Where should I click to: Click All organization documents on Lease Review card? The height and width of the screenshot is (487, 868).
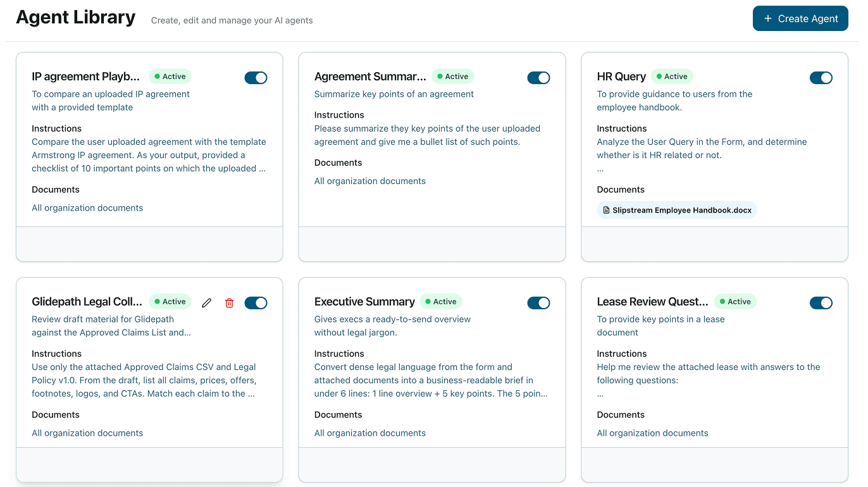click(652, 433)
